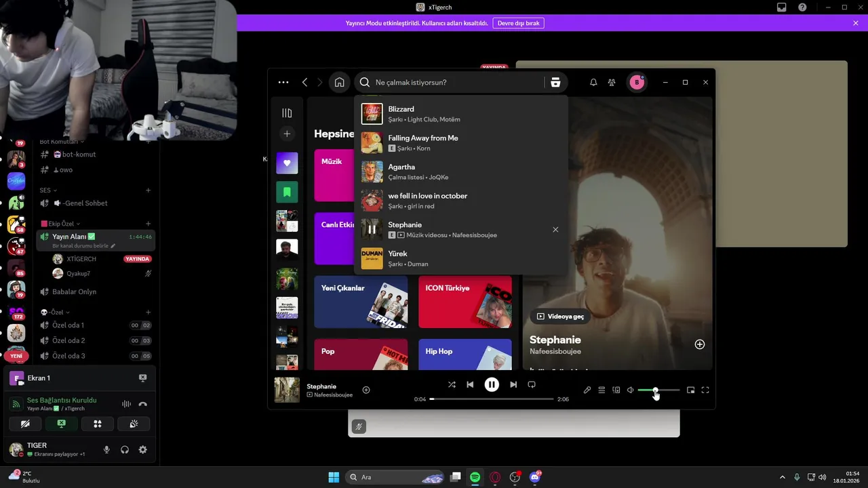This screenshot has width=868, height=488.
Task: Toggle Discord microphone mute
Action: click(x=106, y=449)
